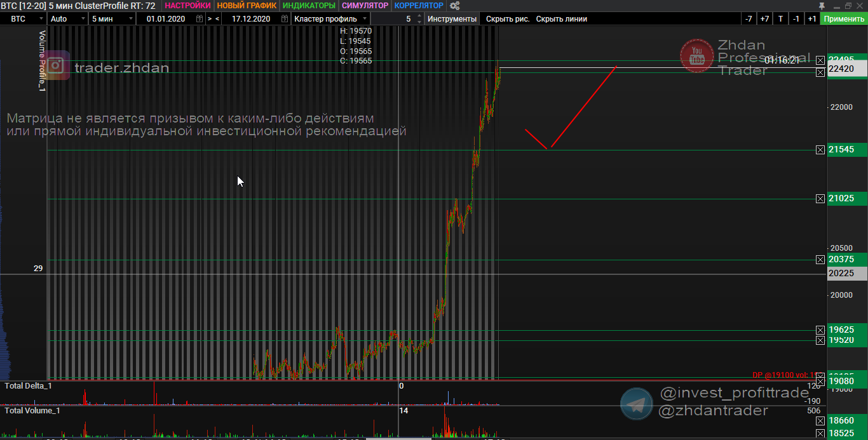
Task: Pin the chart window with pushpin icon
Action: (822, 6)
